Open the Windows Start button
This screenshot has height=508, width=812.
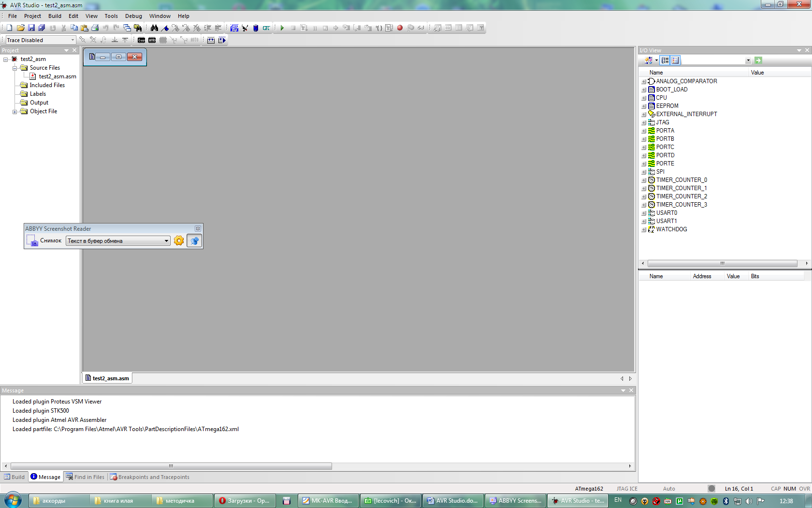(x=13, y=500)
